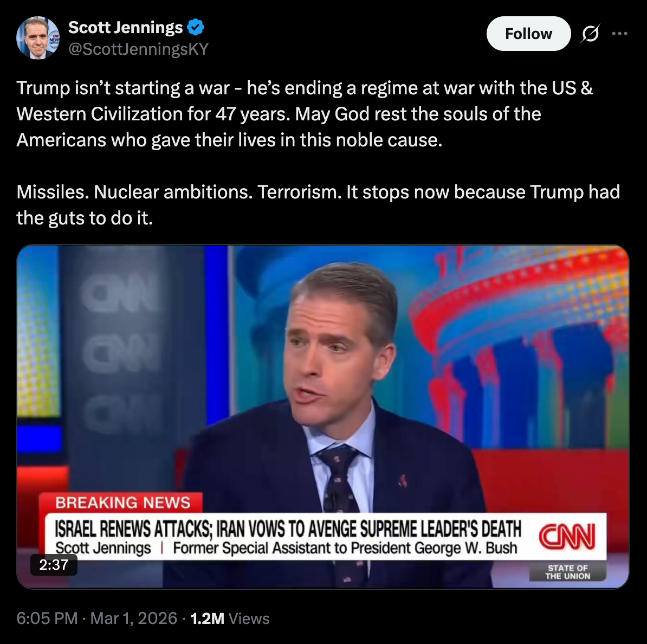This screenshot has height=644, width=647.
Task: Click the Scott Jennings display name
Action: click(x=125, y=27)
